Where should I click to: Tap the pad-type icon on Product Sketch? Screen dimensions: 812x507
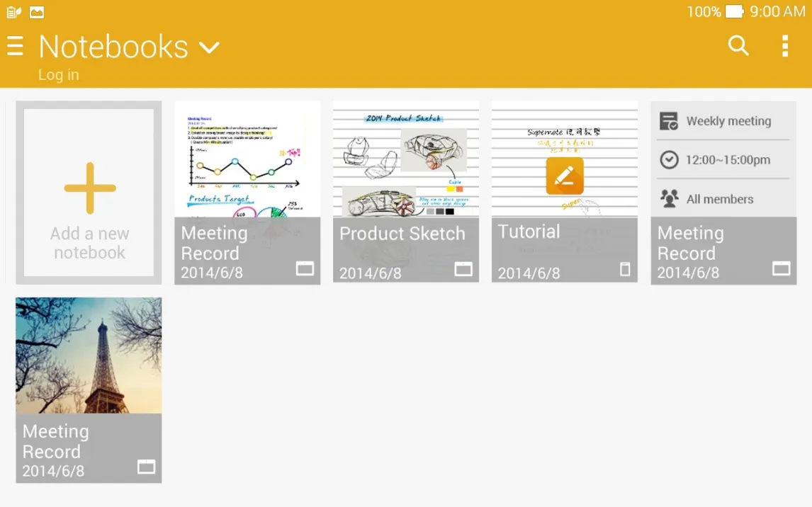463,268
